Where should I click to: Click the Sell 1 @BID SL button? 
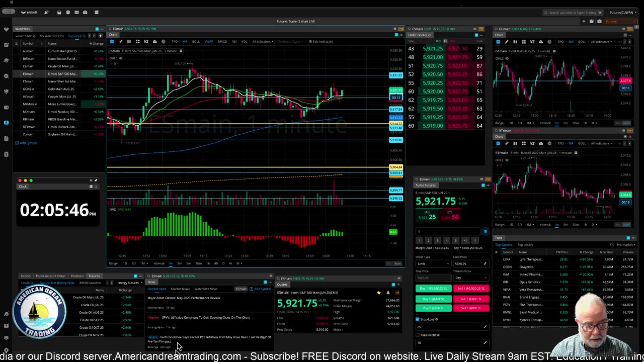tap(470, 308)
